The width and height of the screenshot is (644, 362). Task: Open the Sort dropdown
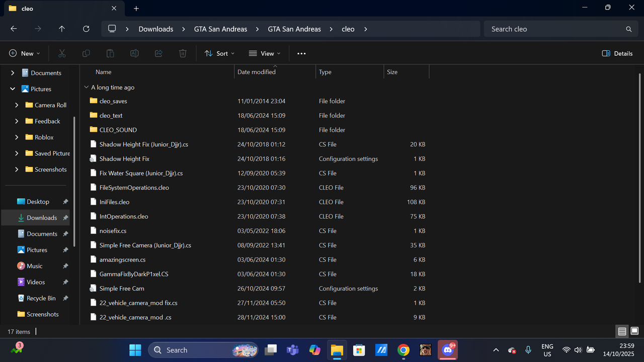coord(219,53)
